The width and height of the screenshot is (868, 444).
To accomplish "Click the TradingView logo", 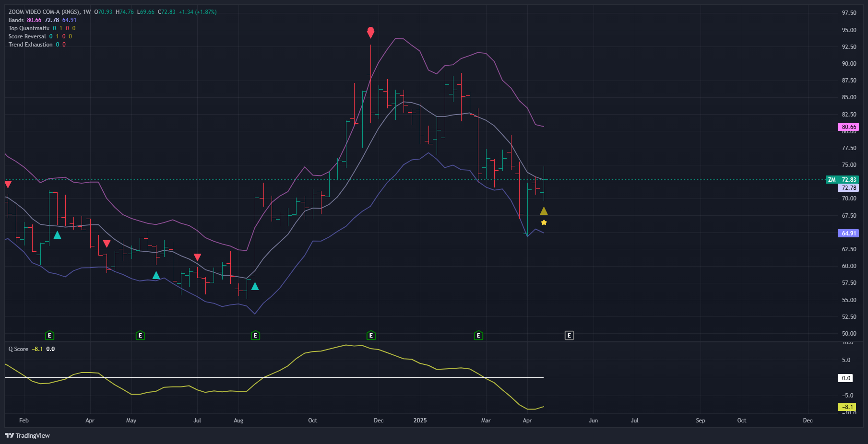I will (27, 435).
